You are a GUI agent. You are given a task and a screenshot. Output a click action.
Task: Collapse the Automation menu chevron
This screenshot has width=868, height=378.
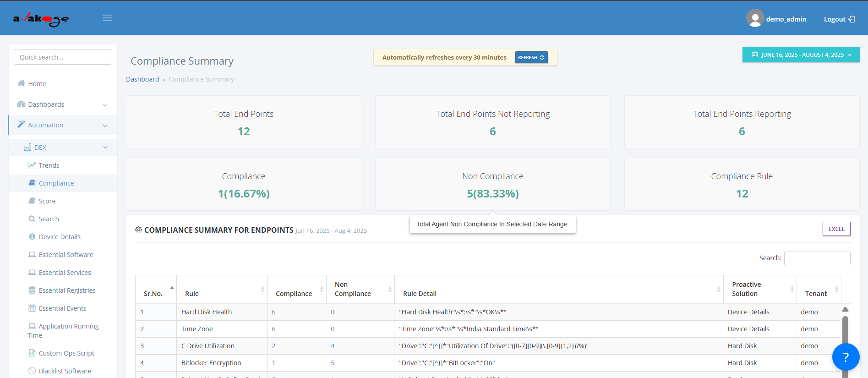(105, 126)
